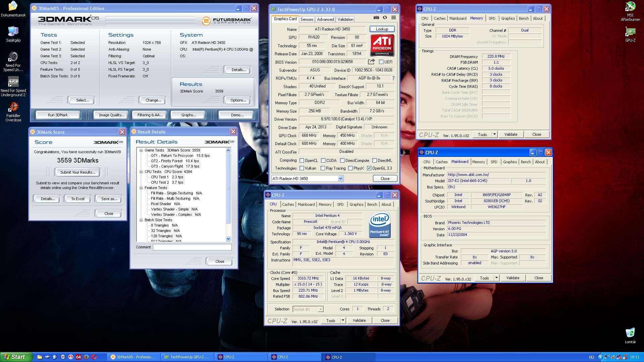Click the Intel Pentium 4 HT logo
The width and height of the screenshot is (644, 362).
(380, 225)
